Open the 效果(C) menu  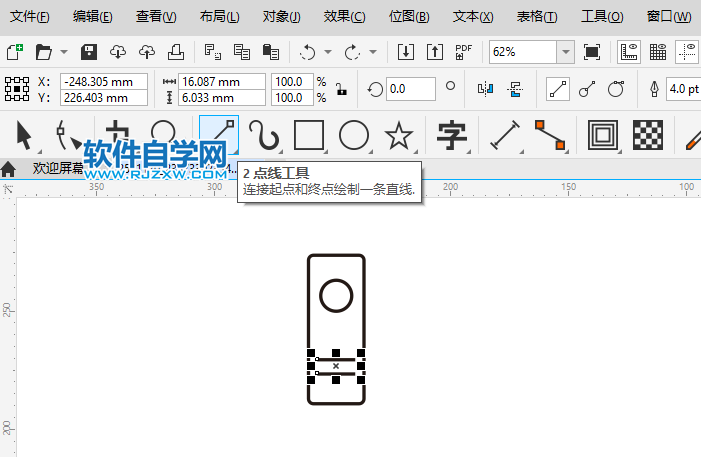(x=345, y=17)
